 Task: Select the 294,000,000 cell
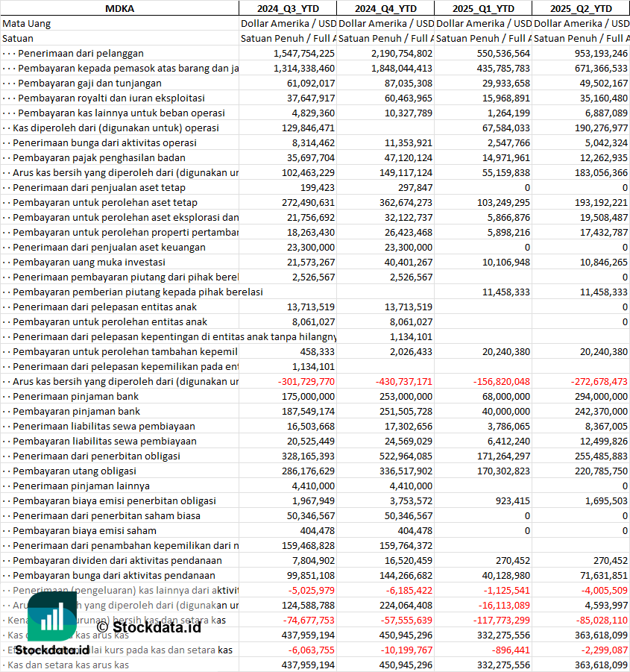tap(581, 397)
